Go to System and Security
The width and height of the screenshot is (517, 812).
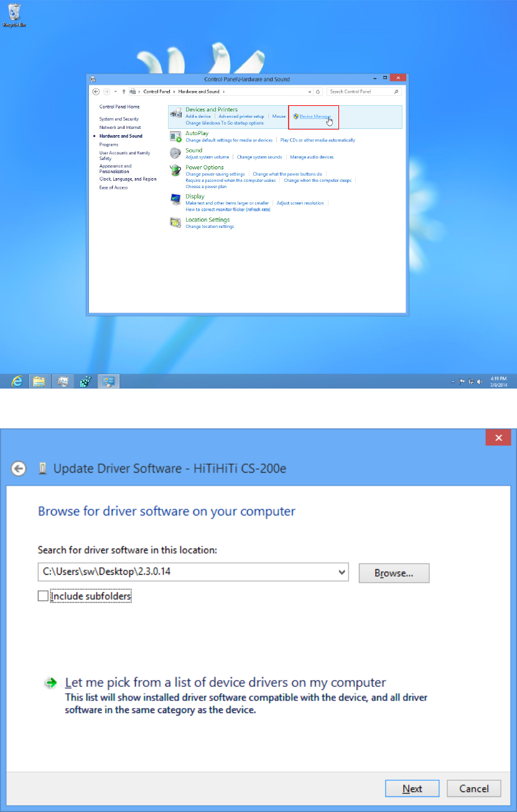[119, 119]
